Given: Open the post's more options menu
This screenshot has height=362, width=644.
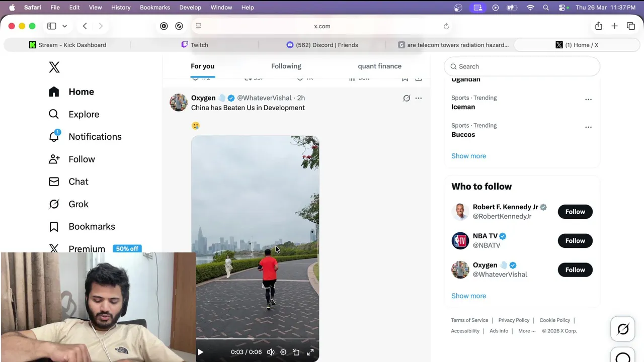Looking at the screenshot, I should point(419,98).
